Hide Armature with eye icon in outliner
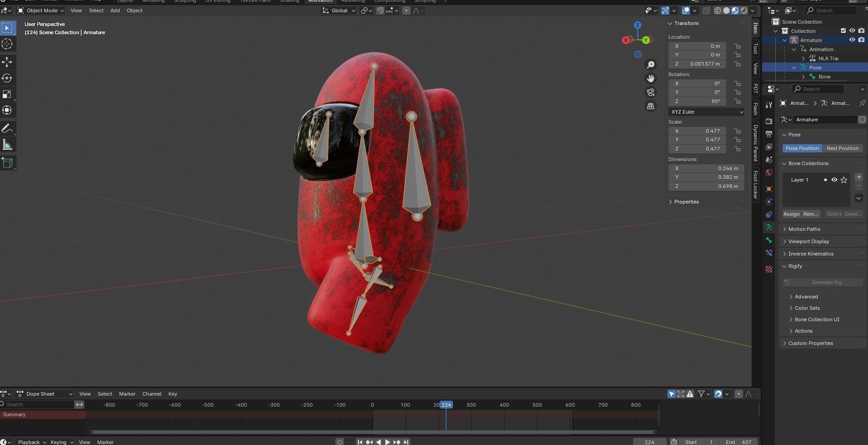The width and height of the screenshot is (868, 445). 852,40
